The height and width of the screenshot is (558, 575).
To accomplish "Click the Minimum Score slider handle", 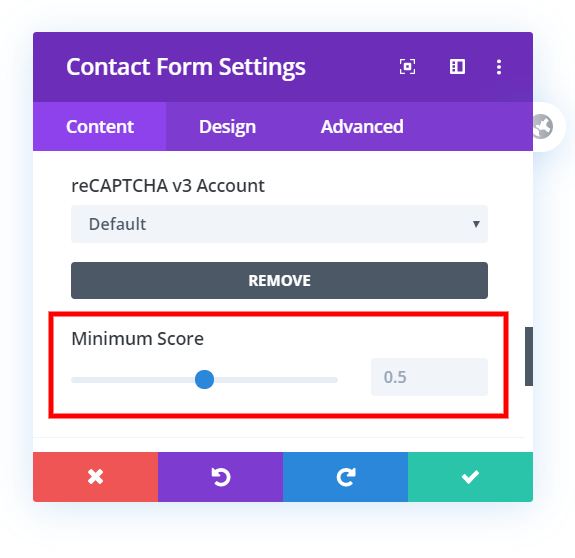I will pyautogui.click(x=204, y=379).
